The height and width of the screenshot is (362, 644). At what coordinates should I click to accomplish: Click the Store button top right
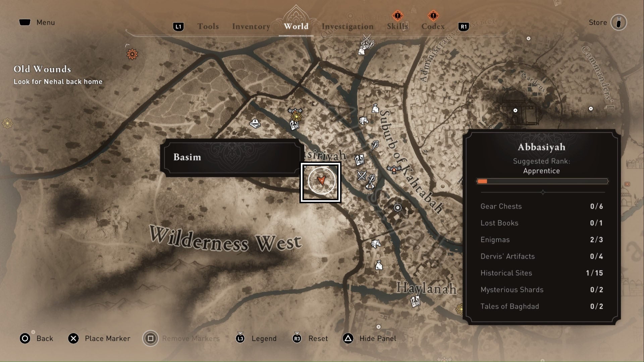606,22
